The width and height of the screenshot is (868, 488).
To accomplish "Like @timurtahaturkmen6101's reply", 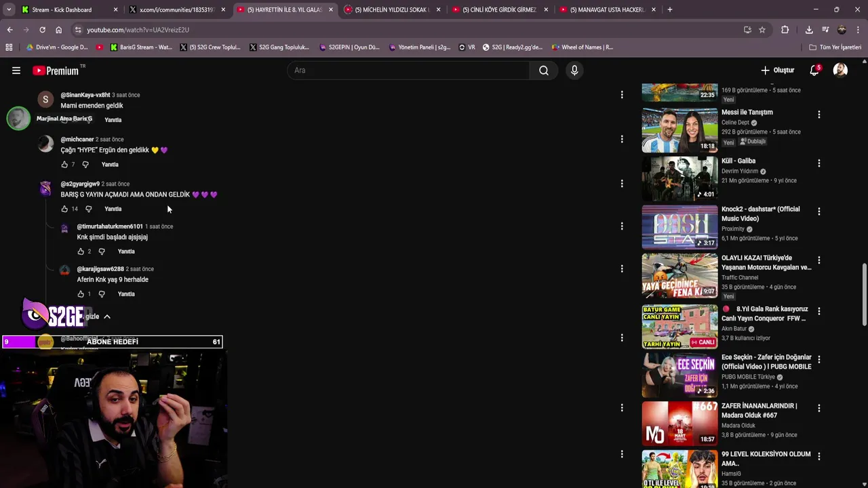I will tap(81, 251).
